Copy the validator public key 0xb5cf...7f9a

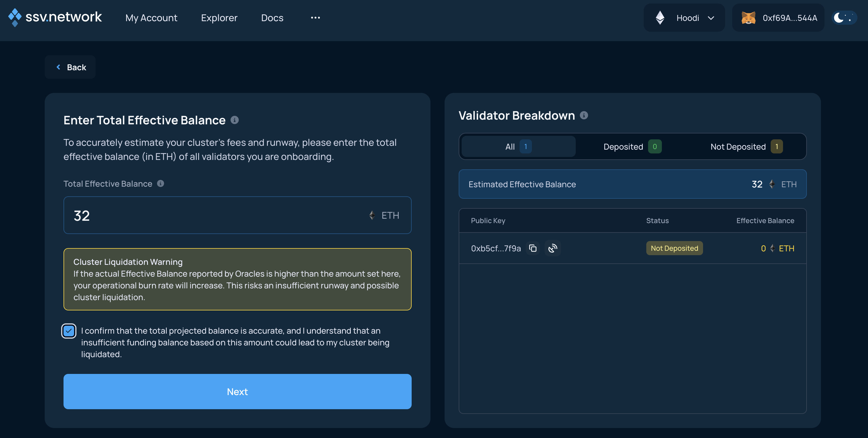pyautogui.click(x=533, y=248)
